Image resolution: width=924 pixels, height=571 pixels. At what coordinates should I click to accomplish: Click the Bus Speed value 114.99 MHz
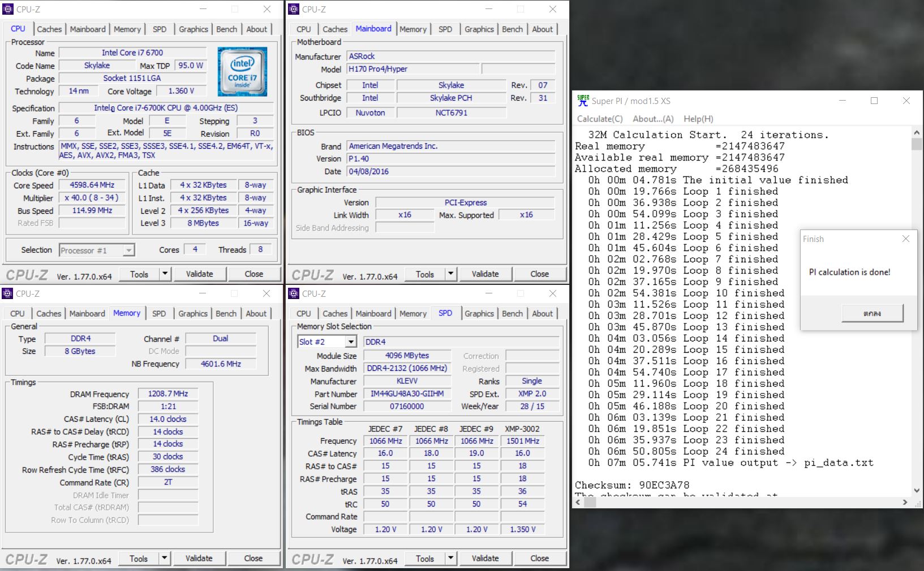pos(92,210)
